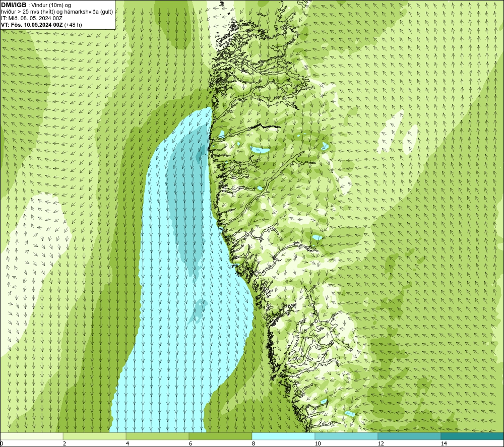Click the 'hviður > 25 m/s (hvítt)' text line

57,12
